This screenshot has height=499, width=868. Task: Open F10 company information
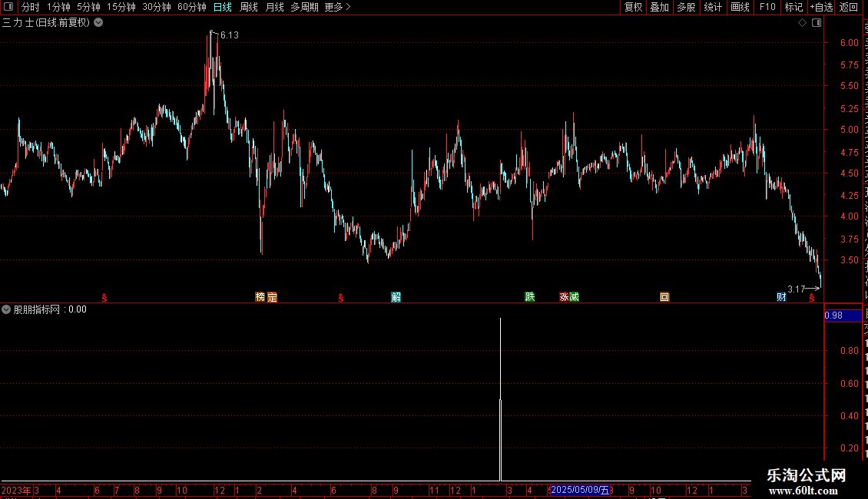click(767, 7)
